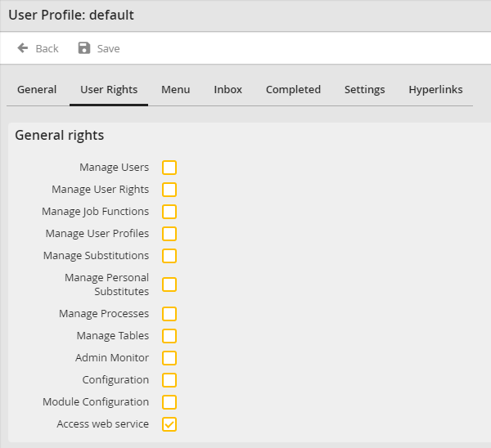Click the 'Manage Processes' label text
The height and width of the screenshot is (448, 491).
pos(104,314)
